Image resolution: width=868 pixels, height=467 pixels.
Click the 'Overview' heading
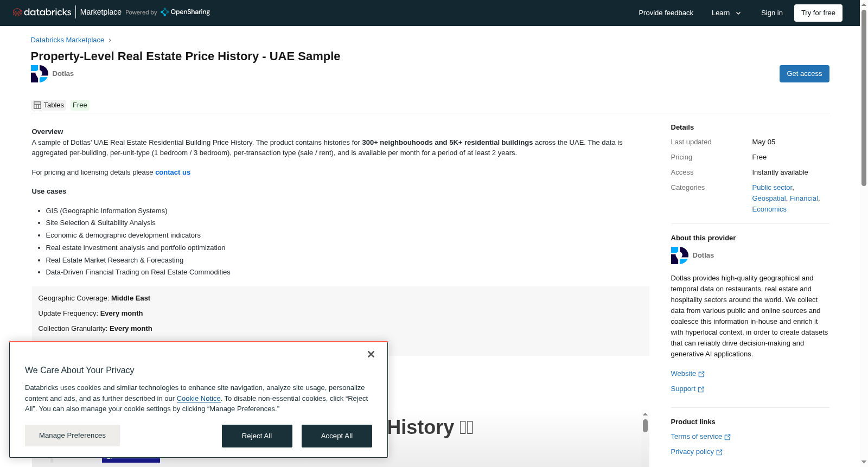tap(47, 132)
